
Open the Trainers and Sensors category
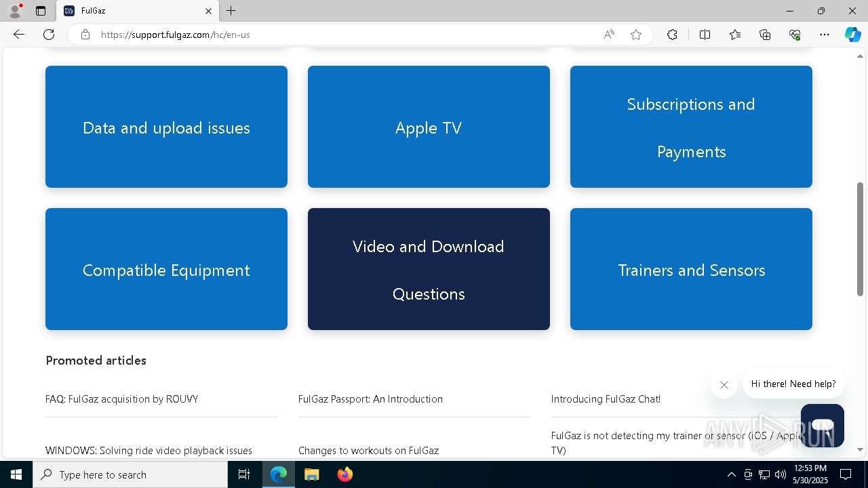click(x=691, y=269)
